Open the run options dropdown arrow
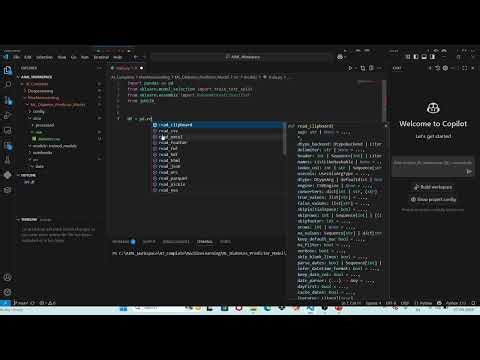 356,68
